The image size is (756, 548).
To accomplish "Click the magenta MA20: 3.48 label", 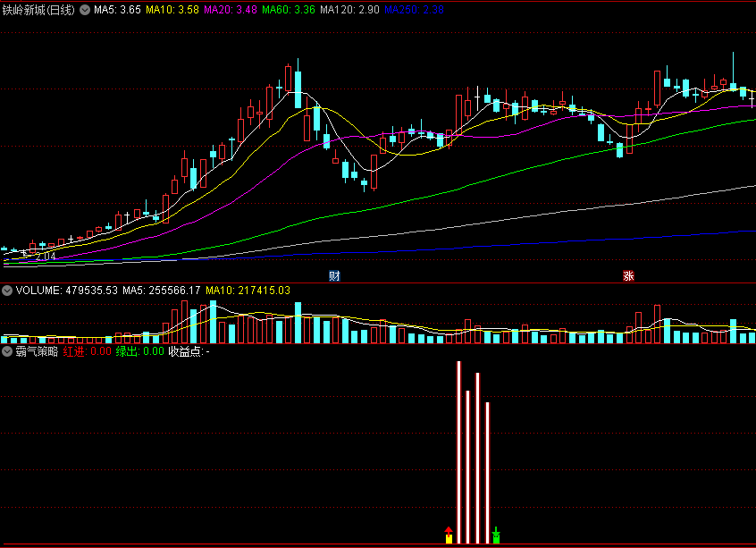I will tap(231, 10).
